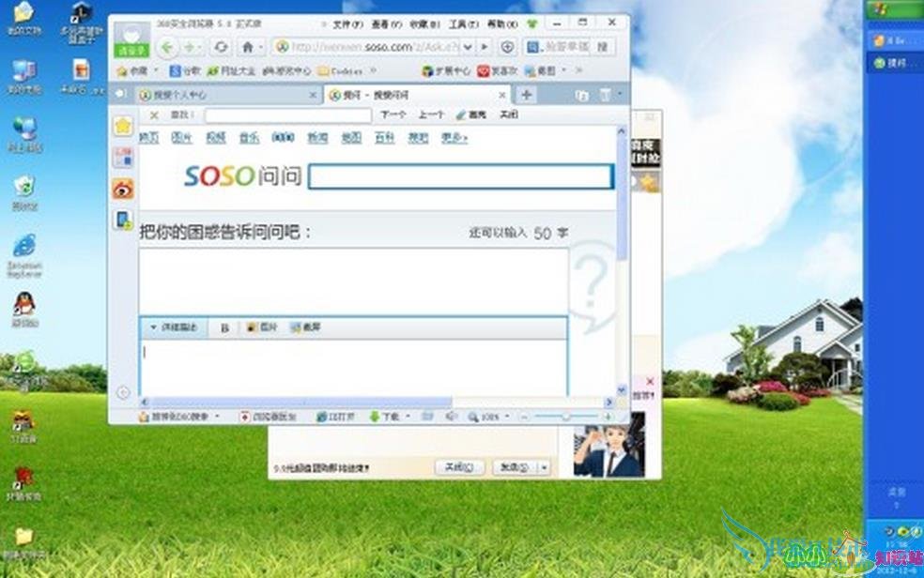Click the trash icon on the tab bar

[605, 95]
